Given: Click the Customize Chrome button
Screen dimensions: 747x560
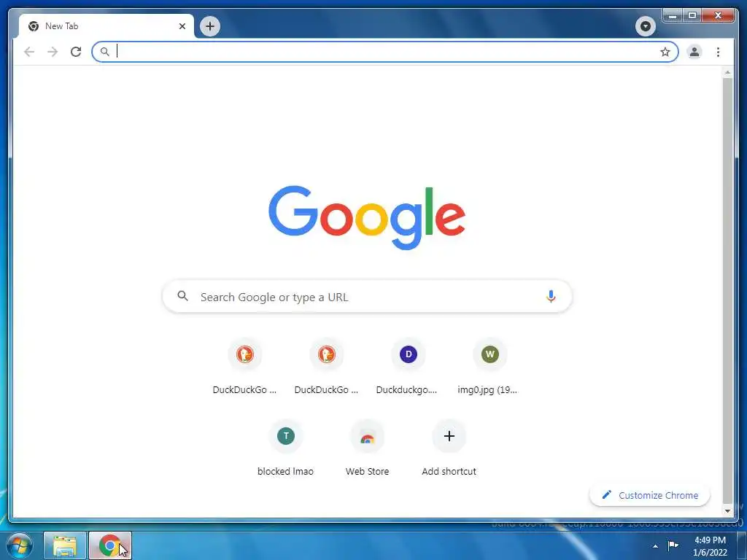Looking at the screenshot, I should pos(650,495).
